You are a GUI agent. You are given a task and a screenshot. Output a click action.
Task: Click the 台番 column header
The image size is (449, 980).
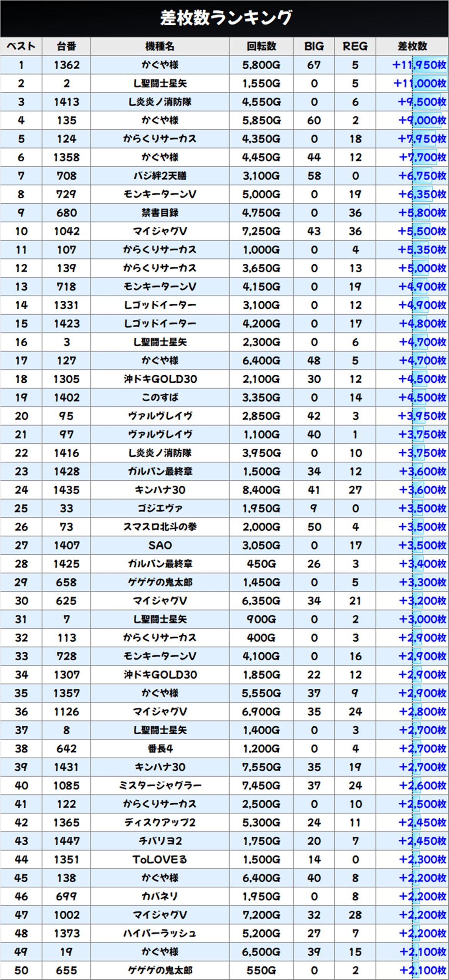[x=66, y=46]
